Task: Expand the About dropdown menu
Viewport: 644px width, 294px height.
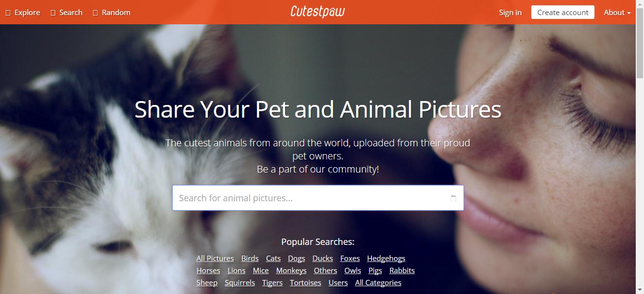Action: coord(617,13)
